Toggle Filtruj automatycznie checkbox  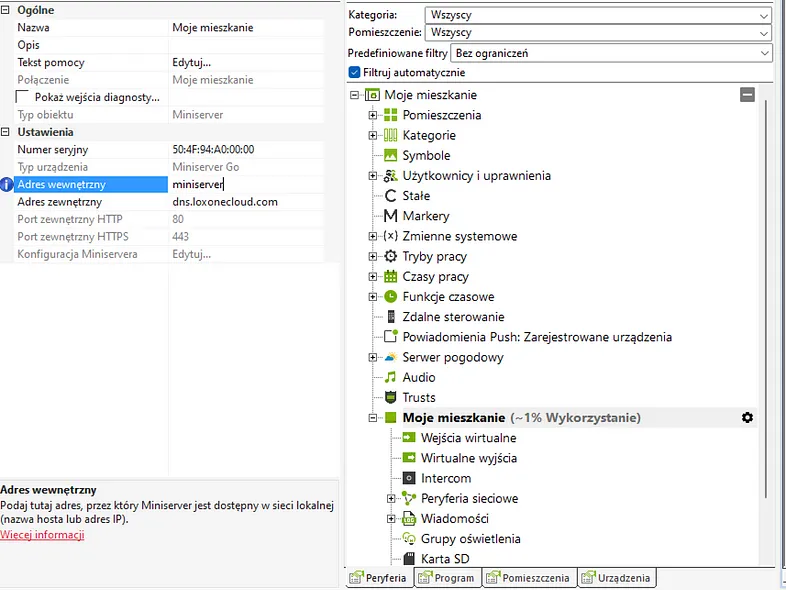tap(354, 72)
